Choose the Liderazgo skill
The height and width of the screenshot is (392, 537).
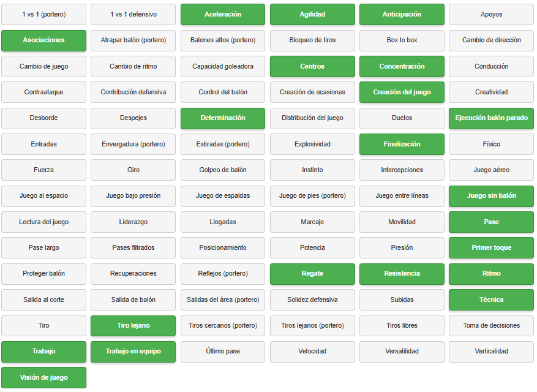point(133,222)
